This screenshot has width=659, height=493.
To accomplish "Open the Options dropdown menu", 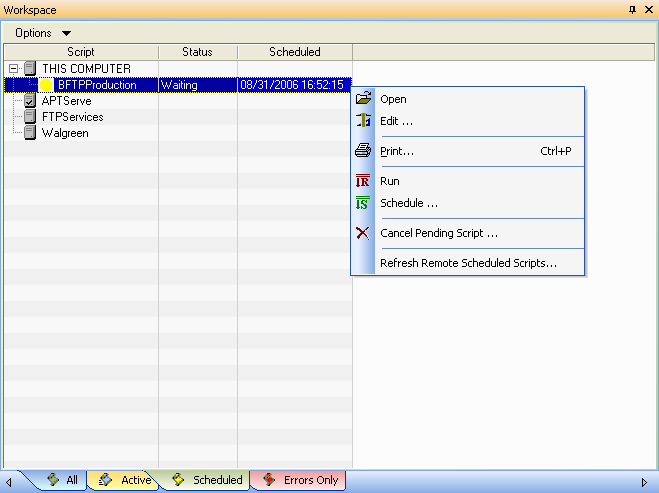I will (43, 33).
